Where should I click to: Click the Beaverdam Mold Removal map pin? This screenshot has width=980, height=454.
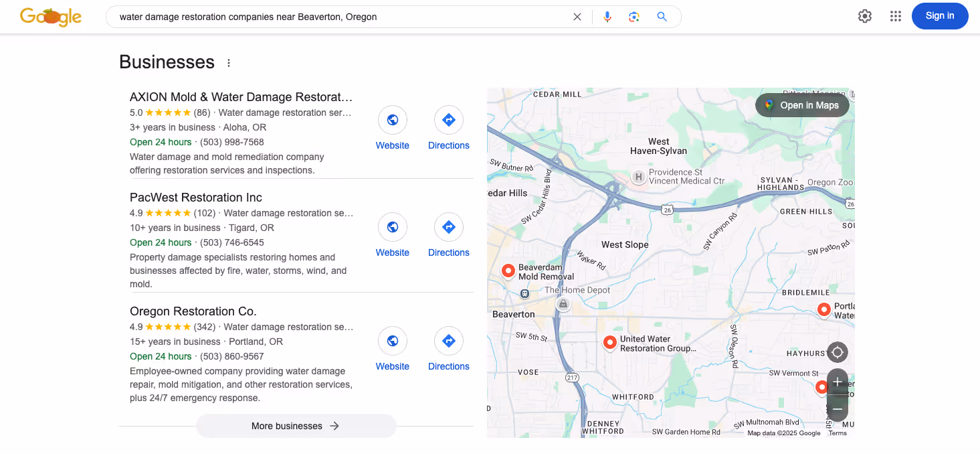[x=509, y=271]
